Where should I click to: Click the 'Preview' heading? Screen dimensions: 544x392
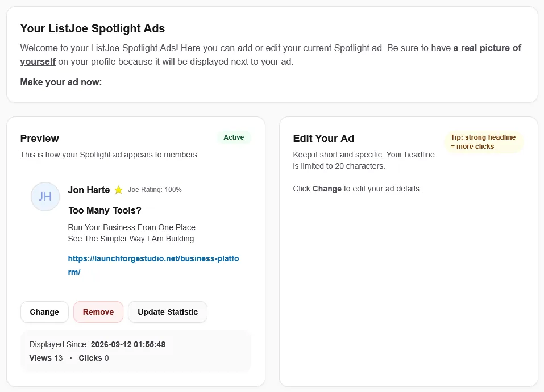[x=40, y=138]
